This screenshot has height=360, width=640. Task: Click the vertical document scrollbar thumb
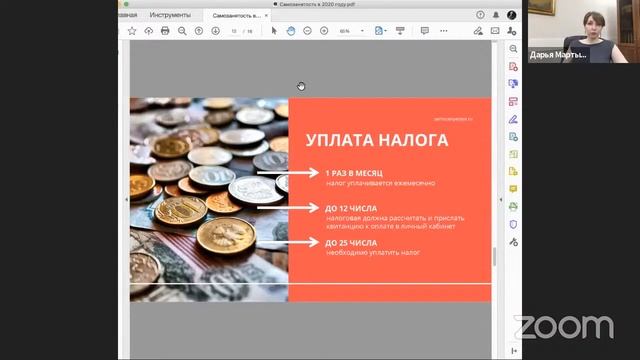[x=494, y=256]
